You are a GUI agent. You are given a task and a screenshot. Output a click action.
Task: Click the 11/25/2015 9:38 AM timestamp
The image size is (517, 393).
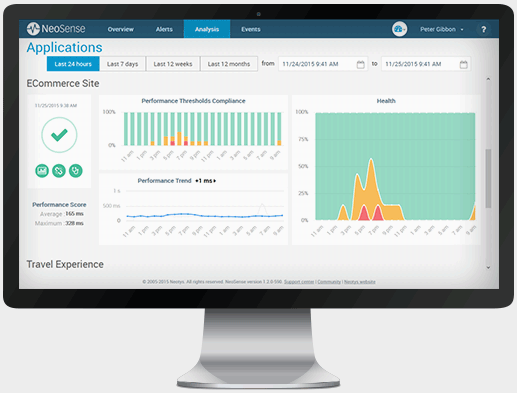(x=56, y=105)
